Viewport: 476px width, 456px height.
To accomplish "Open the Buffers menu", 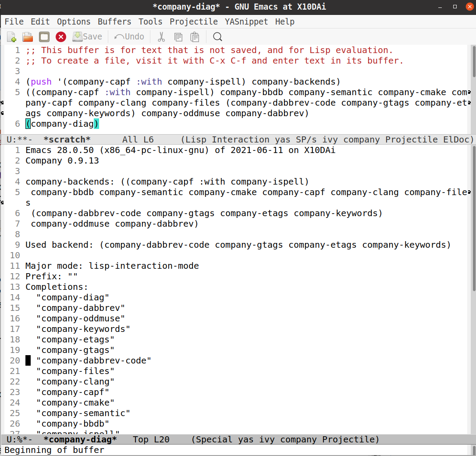I will pos(114,22).
